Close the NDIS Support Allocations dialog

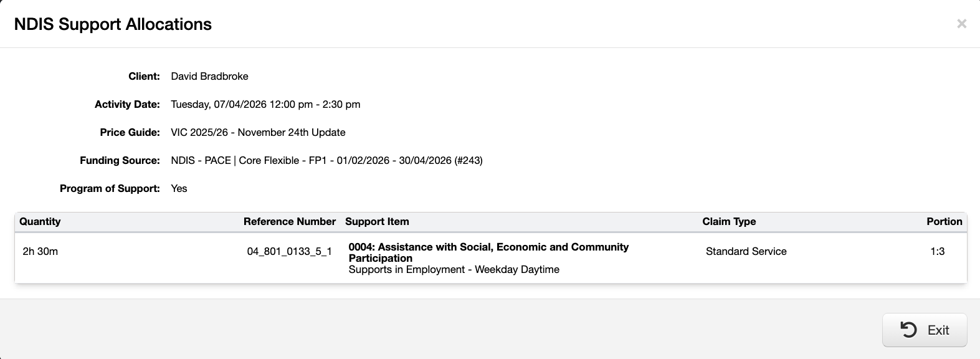pyautogui.click(x=961, y=24)
